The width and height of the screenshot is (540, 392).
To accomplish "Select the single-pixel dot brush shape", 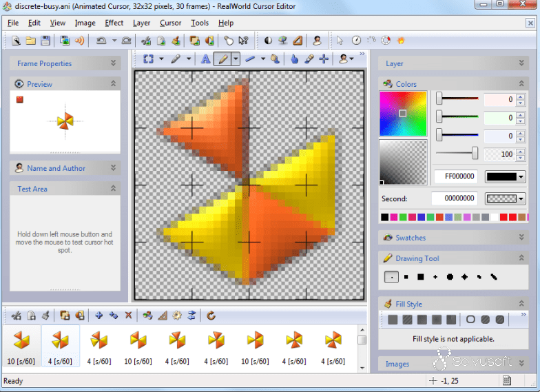I will (x=391, y=277).
